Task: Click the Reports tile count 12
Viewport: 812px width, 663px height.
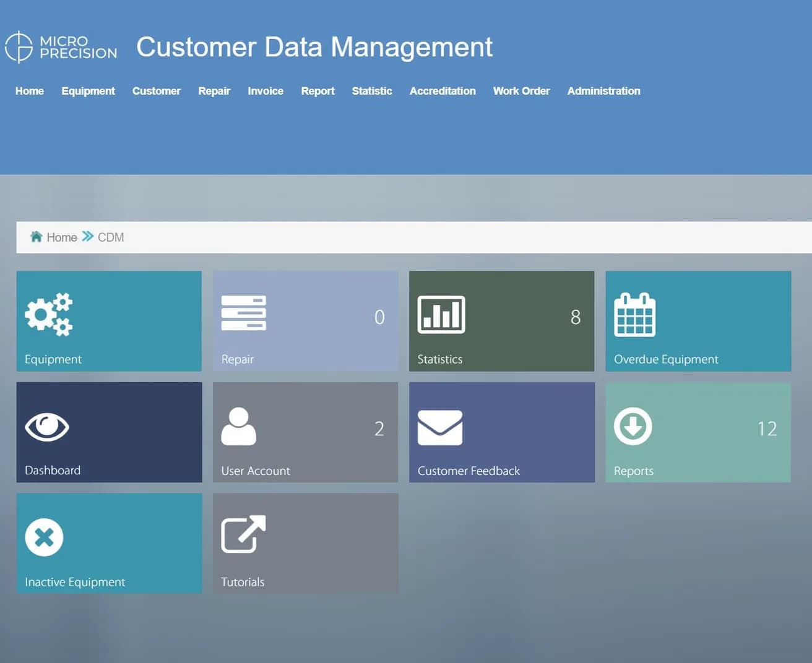Action: 767,429
